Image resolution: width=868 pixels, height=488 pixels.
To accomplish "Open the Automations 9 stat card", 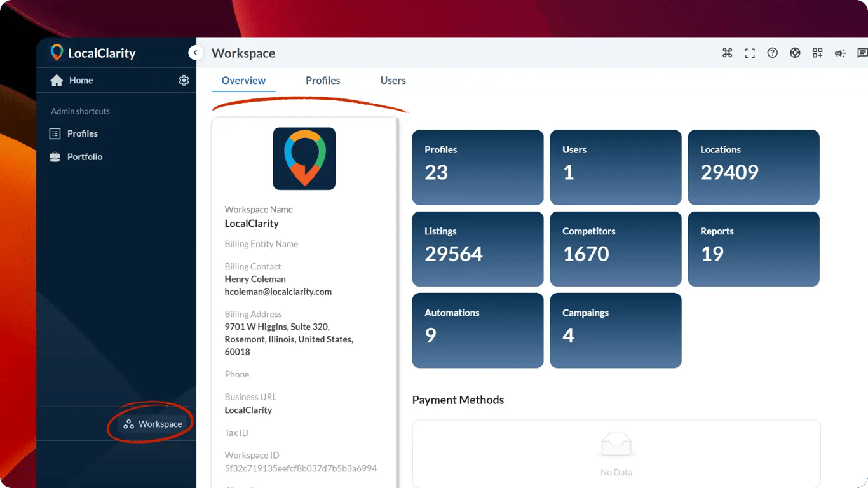I will (478, 330).
